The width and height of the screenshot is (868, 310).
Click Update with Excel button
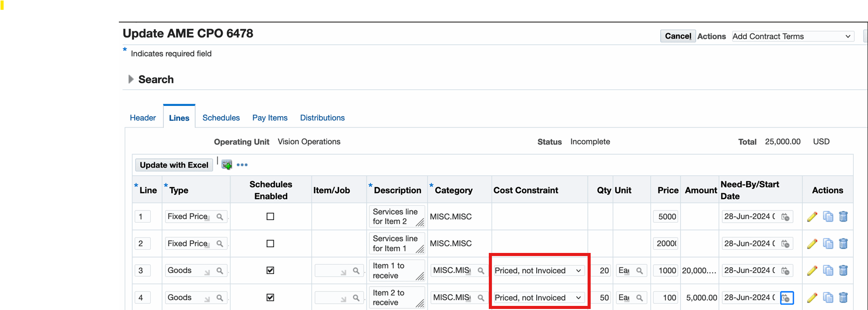[174, 165]
